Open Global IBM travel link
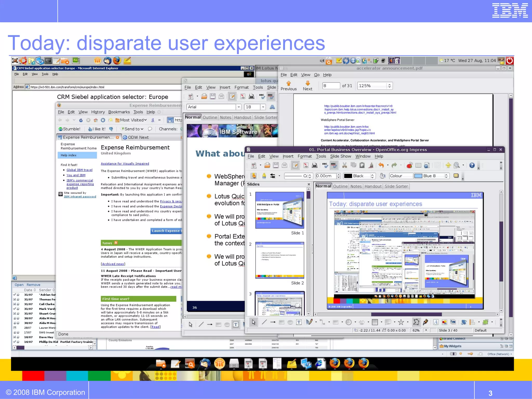 tap(79, 170)
